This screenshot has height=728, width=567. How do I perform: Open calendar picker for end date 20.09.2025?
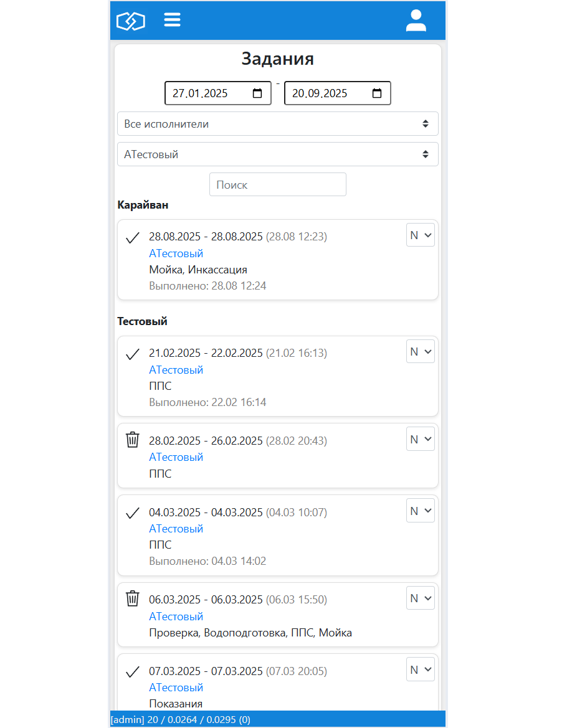pyautogui.click(x=377, y=93)
